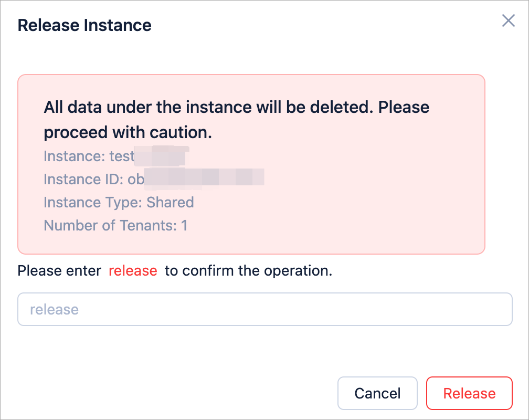Click the 'Shared' instance type value
529x420 pixels.
coord(170,203)
